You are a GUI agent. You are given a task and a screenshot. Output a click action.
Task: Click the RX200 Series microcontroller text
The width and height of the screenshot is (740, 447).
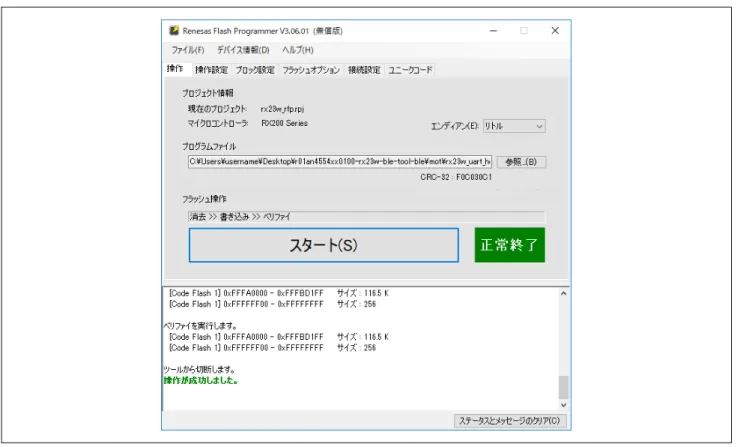click(284, 123)
